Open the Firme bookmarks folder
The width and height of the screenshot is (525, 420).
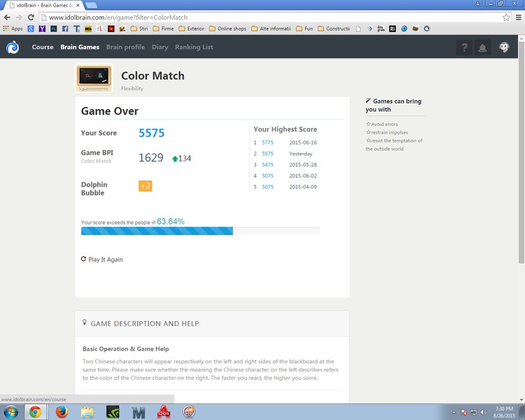point(163,29)
